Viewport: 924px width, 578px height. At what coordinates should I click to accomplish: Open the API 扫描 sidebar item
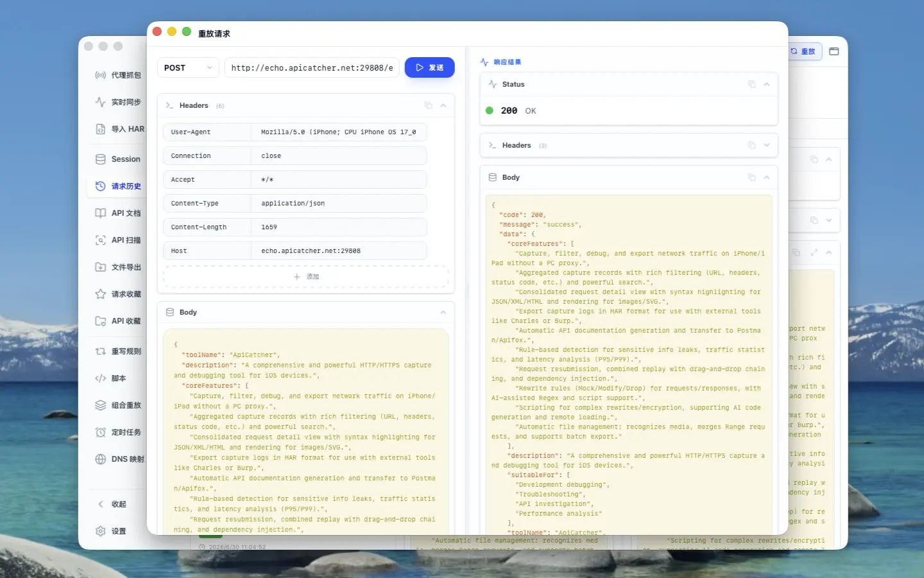(117, 240)
